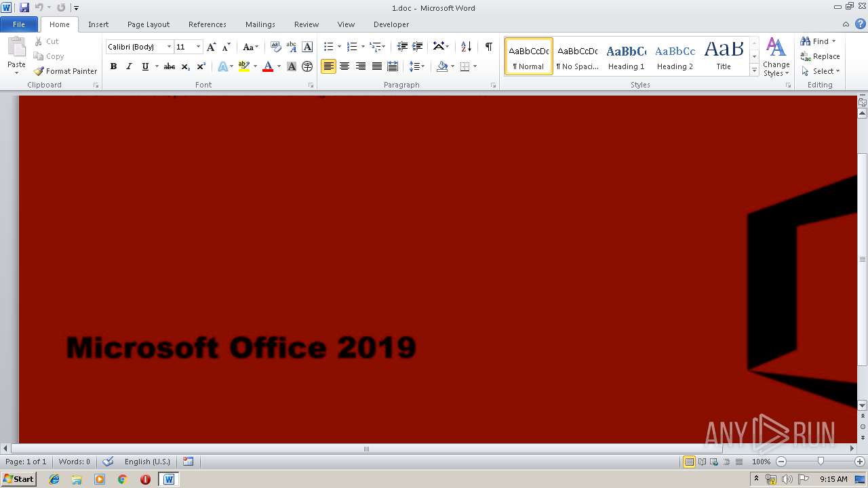This screenshot has width=868, height=488.
Task: Click the spelling check status icon
Action: (x=108, y=462)
